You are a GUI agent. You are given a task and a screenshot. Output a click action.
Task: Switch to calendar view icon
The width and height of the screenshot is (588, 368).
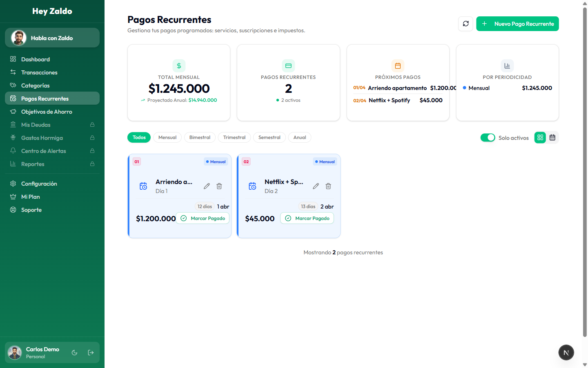(x=552, y=138)
